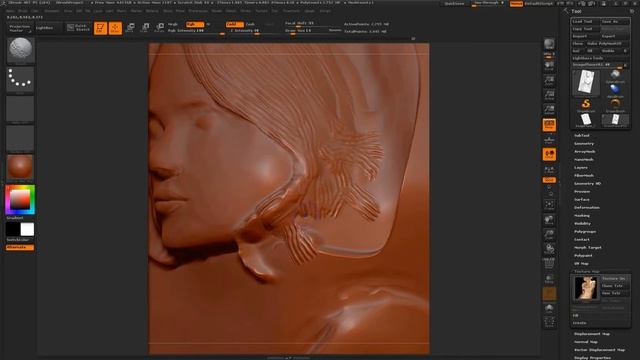Toggle the Local symmetry orange button
Screen dimensions: 640x360
549,154
